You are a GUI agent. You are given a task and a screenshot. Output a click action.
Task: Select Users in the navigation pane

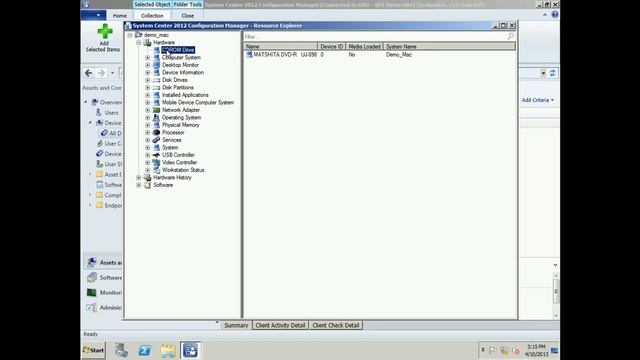[x=111, y=113]
